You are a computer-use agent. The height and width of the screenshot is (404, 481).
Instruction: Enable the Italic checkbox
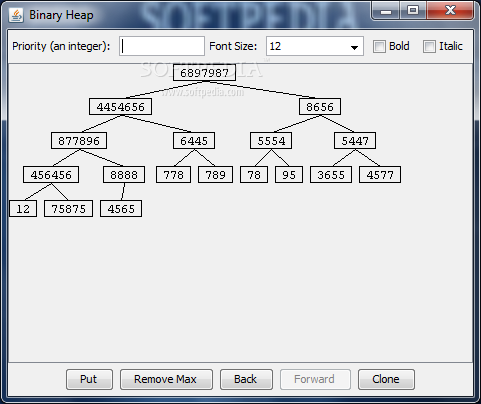429,46
